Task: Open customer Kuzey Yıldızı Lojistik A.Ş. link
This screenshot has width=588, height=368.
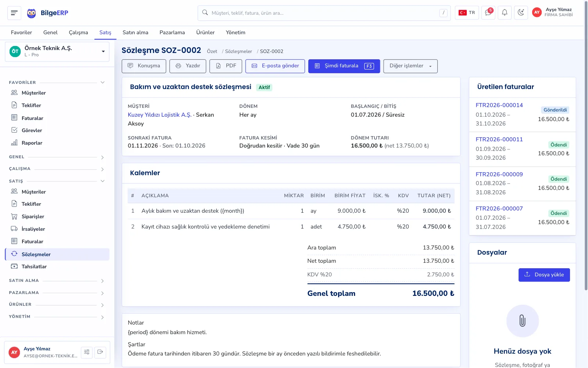Action: (x=159, y=115)
